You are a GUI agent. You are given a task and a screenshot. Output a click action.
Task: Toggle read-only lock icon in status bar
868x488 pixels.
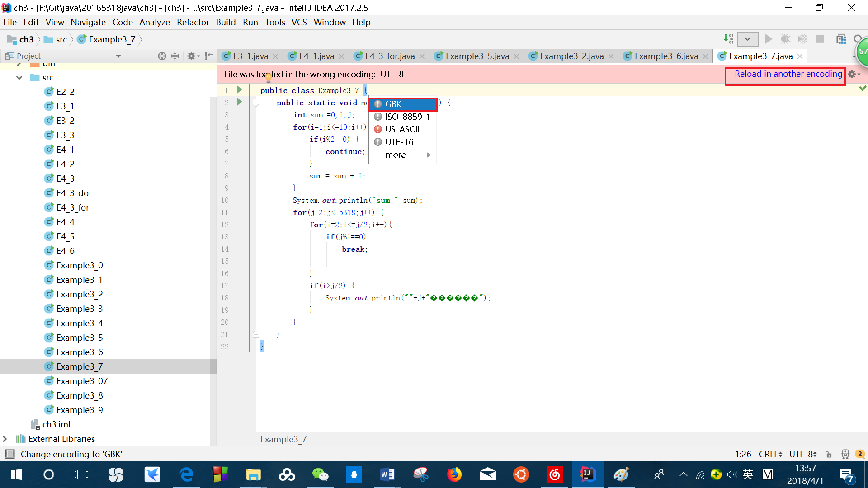tap(829, 454)
